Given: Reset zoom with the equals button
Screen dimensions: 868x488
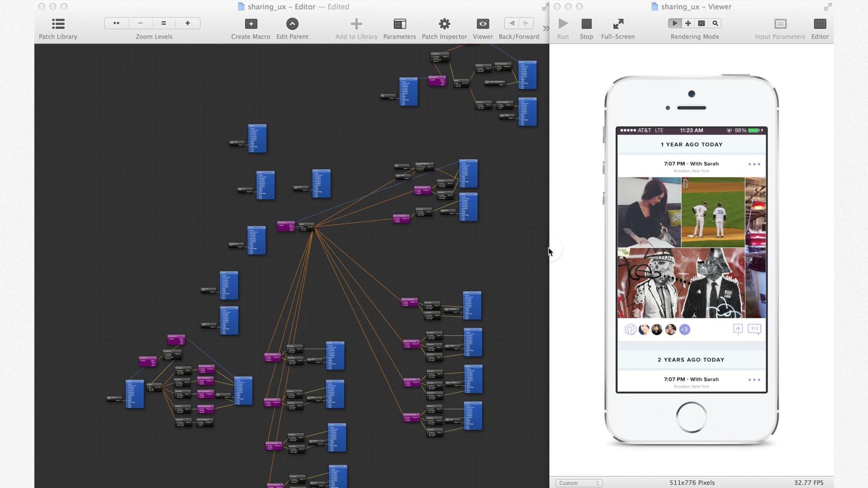Looking at the screenshot, I should click(164, 23).
